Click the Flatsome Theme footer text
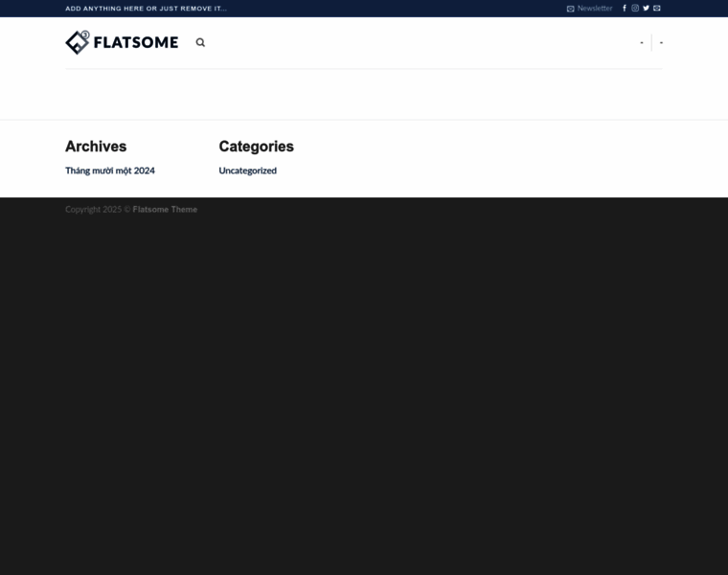The image size is (728, 575). (x=165, y=210)
